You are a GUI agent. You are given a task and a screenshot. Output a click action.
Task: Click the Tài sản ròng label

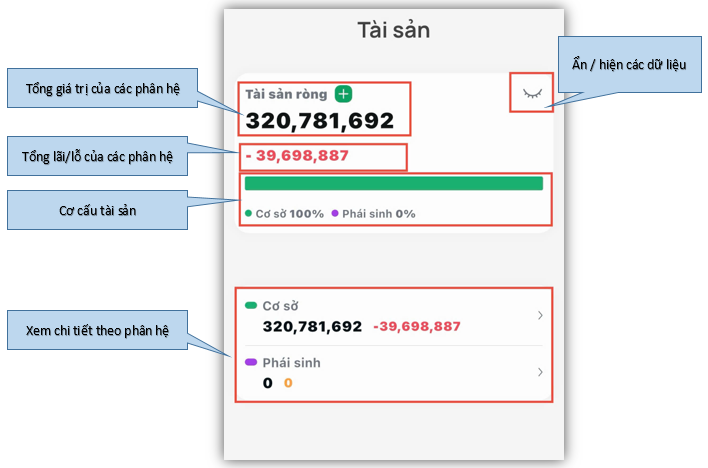click(x=286, y=94)
